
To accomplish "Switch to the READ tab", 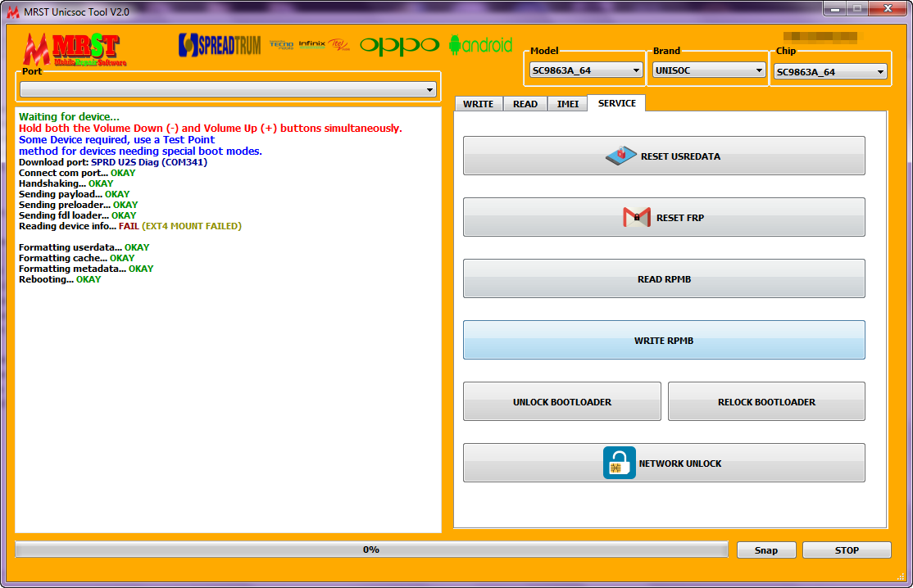I will click(525, 104).
